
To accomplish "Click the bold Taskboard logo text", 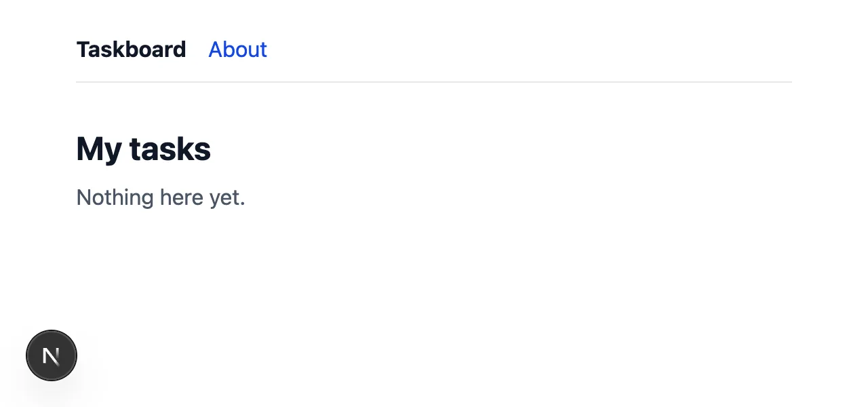I will [x=131, y=50].
